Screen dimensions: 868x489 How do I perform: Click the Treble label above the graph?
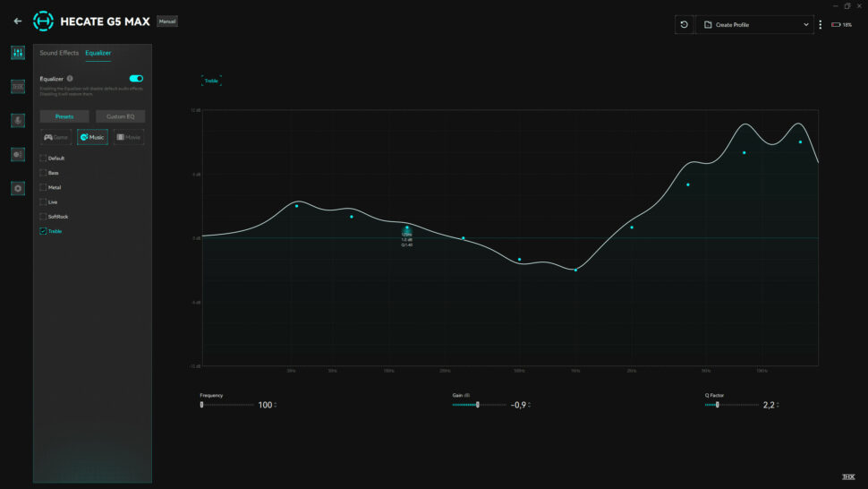point(211,81)
